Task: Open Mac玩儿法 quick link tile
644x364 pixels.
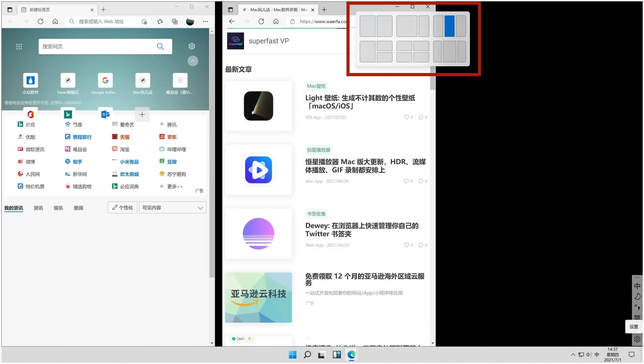Action: [143, 84]
